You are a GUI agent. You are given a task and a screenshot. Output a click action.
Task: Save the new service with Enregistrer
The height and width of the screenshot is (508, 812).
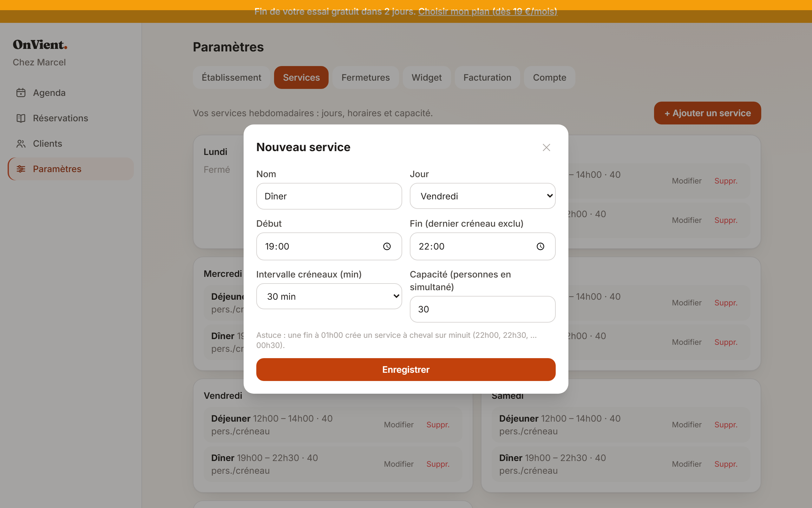(x=406, y=370)
